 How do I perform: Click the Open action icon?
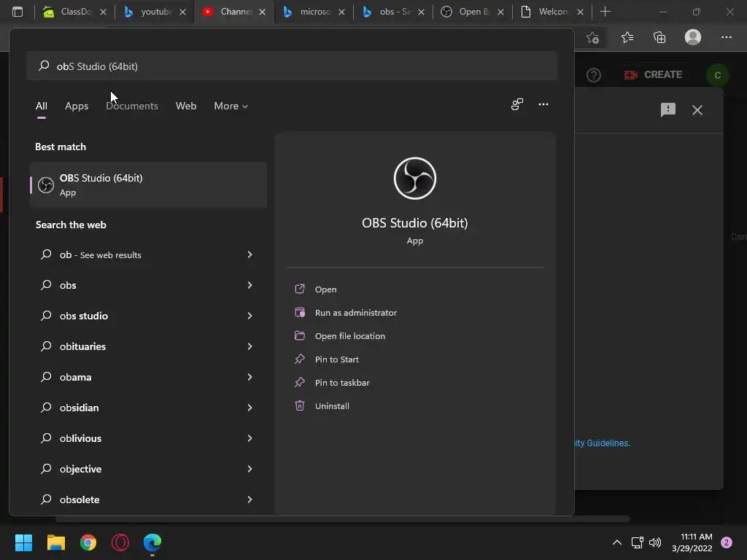[x=300, y=289]
